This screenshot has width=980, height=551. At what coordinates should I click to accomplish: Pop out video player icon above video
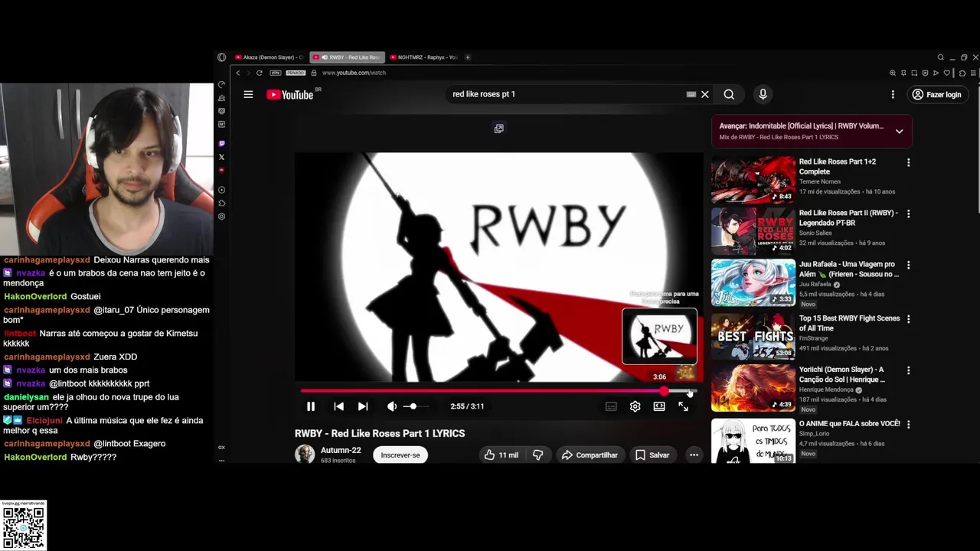pos(498,129)
